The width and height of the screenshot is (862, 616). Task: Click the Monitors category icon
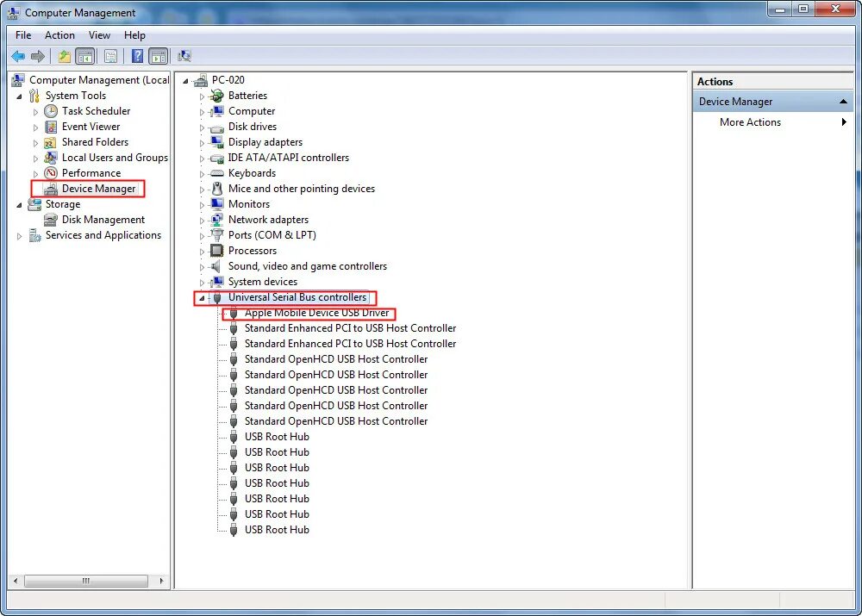217,204
